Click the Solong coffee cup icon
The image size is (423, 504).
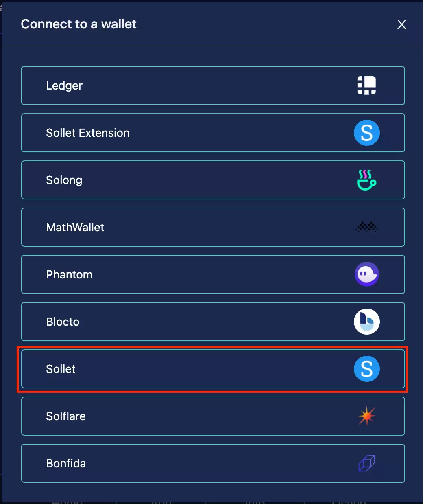(366, 180)
